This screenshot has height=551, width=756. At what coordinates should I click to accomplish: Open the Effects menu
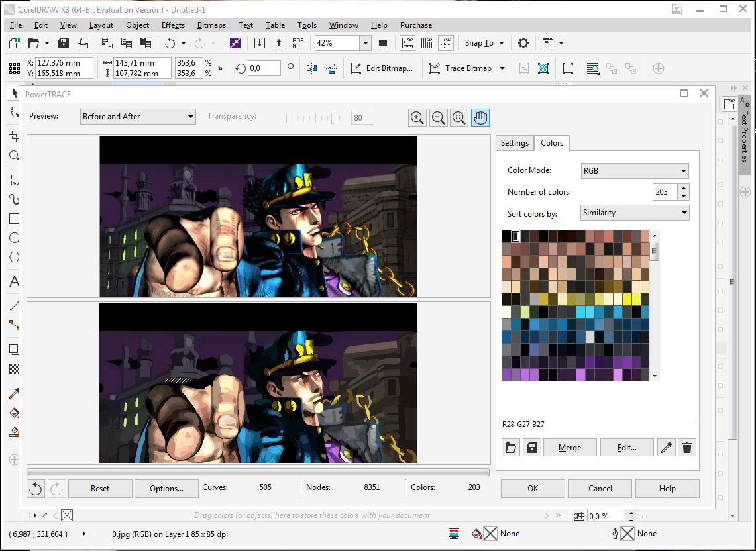click(173, 25)
